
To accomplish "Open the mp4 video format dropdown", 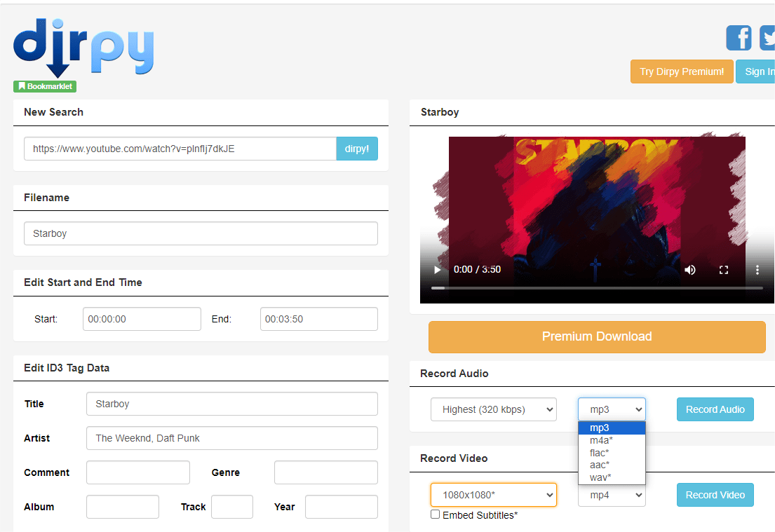I will coord(611,495).
